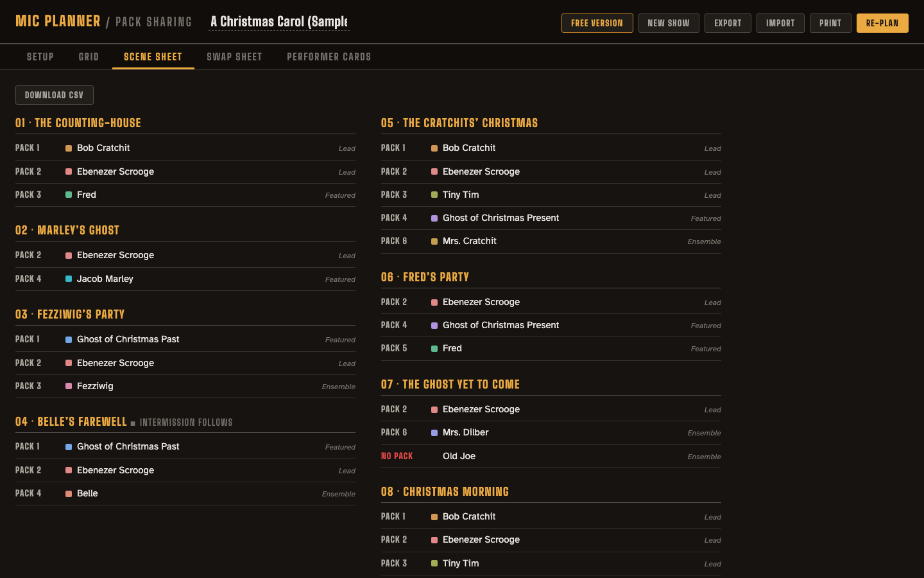Run Re-Plan for pack assignments
This screenshot has width=924, height=578.
[x=882, y=23]
